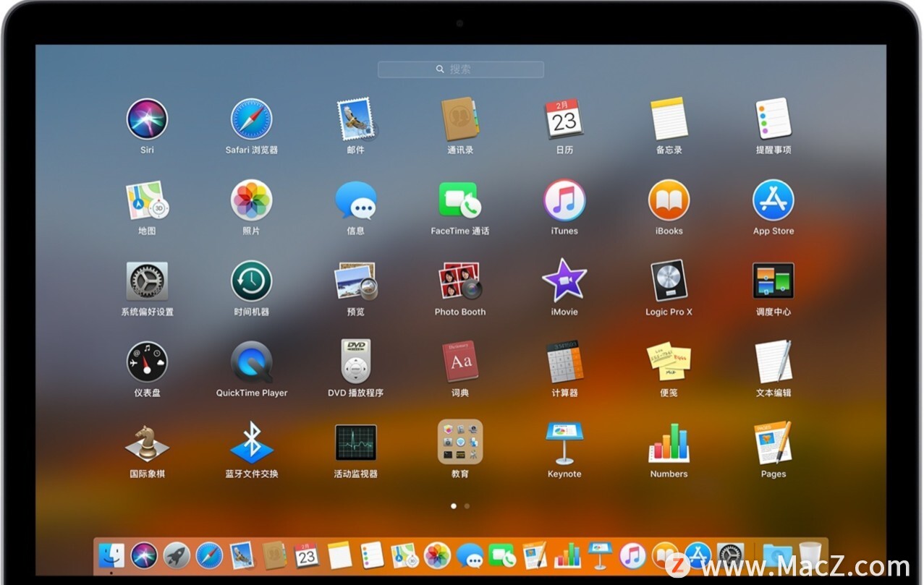
Task: Open Reminders list icon in the Dock
Action: coord(372,556)
